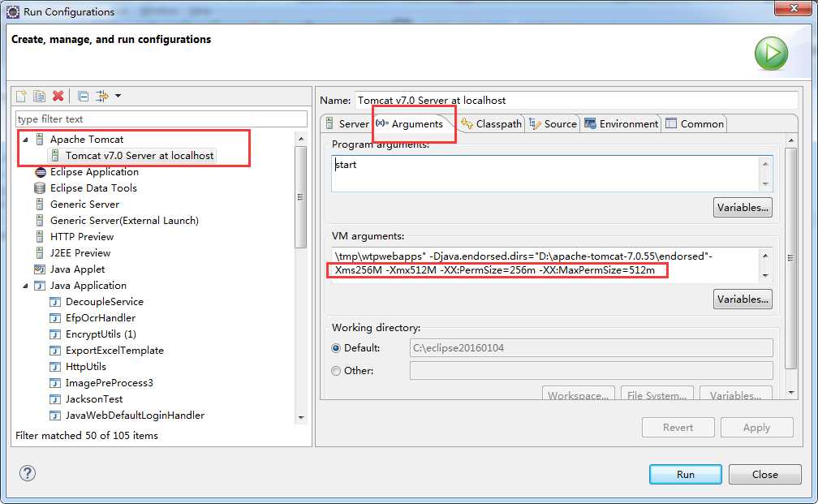Viewport: 818px width, 504px height.
Task: Switch to the Environment tab
Action: [622, 123]
